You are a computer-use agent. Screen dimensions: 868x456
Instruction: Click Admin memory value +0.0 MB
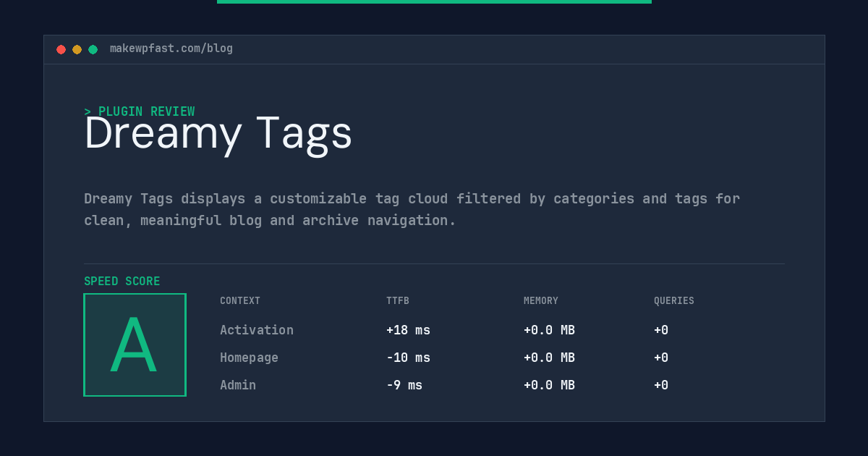point(549,385)
